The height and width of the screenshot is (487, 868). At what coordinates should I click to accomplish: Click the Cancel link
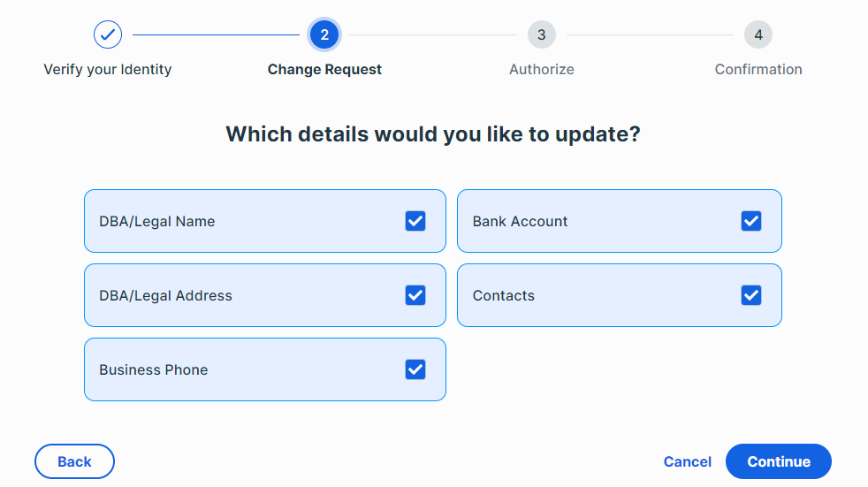point(687,461)
